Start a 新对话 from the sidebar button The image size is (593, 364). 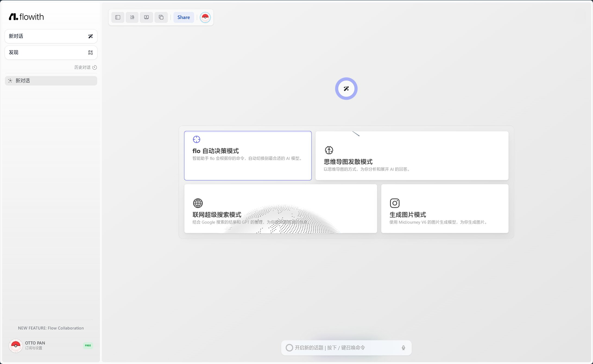[x=51, y=36]
